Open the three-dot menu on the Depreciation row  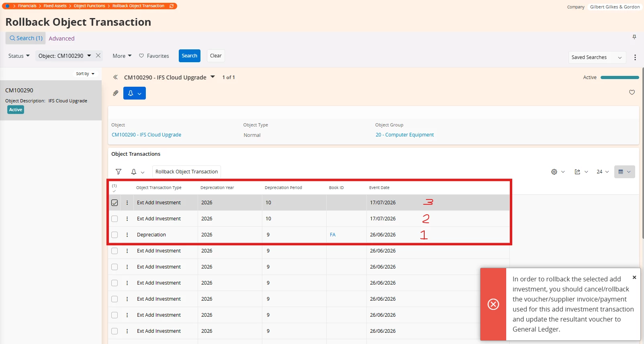click(x=127, y=235)
